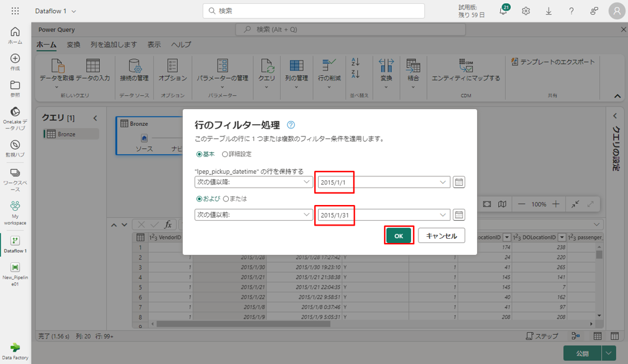This screenshot has width=628, height=364.
Task: Select the 詳細設定 radio button
Action: pyautogui.click(x=225, y=154)
